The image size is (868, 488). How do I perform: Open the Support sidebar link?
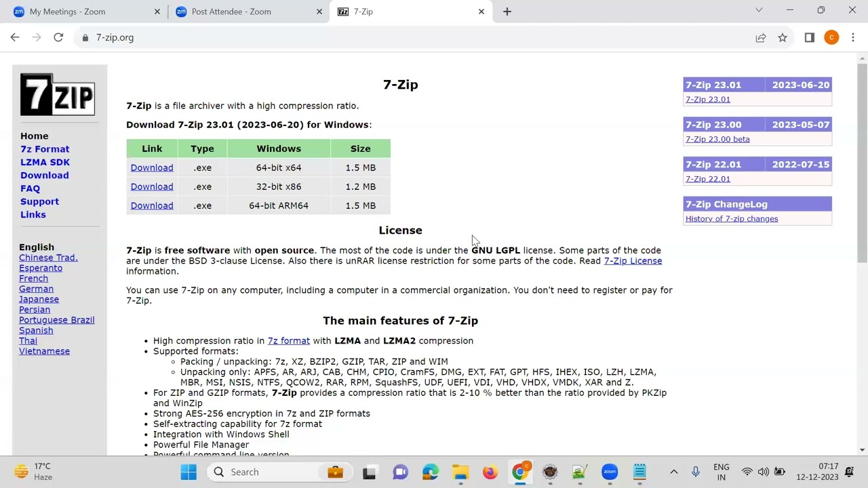[39, 201]
